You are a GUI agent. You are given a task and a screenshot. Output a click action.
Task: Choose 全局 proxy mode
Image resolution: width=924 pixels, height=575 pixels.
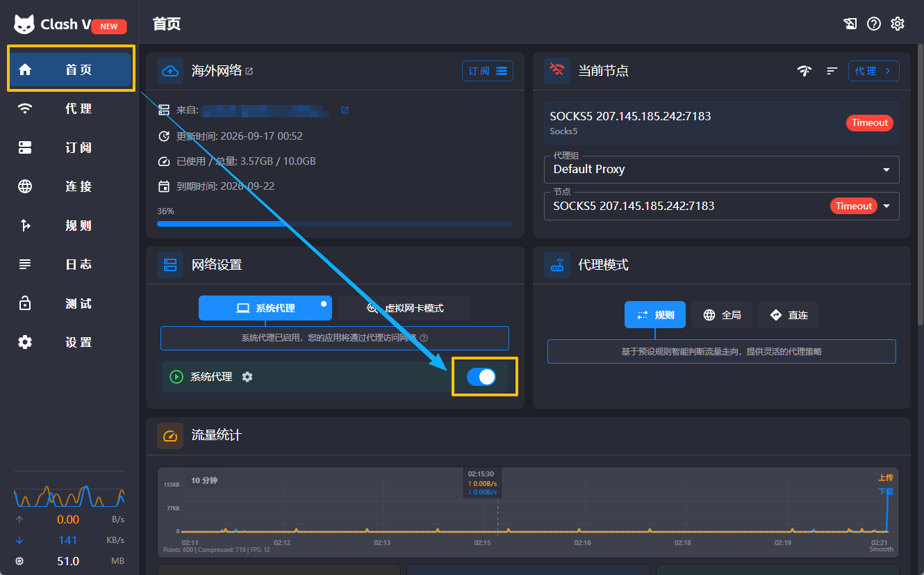[x=722, y=315]
